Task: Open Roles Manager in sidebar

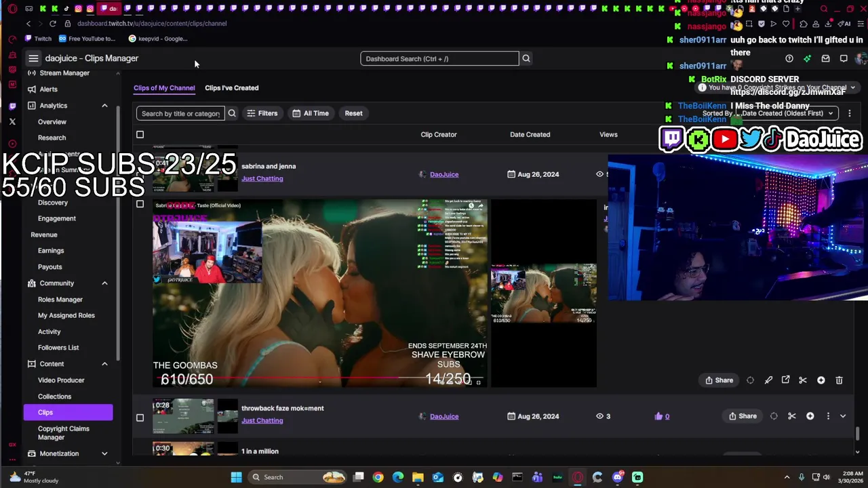Action: coord(60,300)
